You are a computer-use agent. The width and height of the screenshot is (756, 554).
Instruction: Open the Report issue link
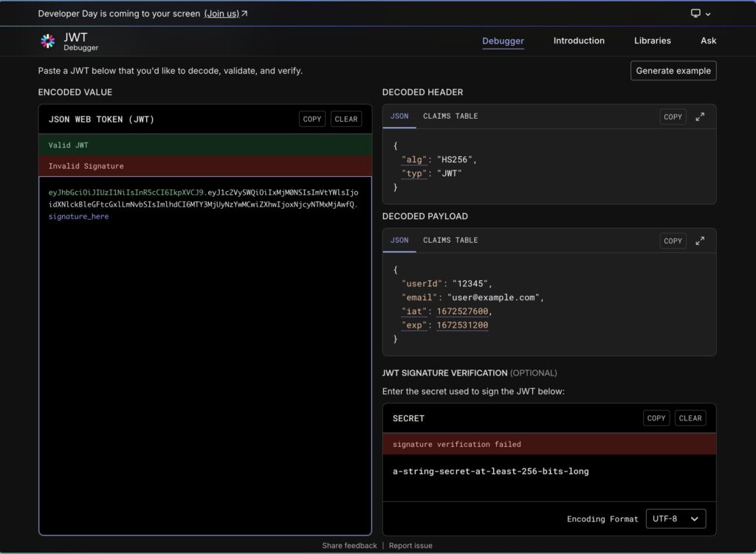pyautogui.click(x=410, y=545)
